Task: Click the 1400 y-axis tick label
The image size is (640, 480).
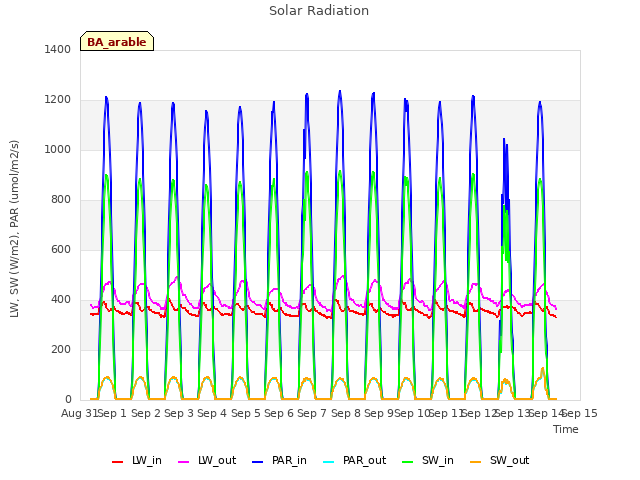Action: 58,49
